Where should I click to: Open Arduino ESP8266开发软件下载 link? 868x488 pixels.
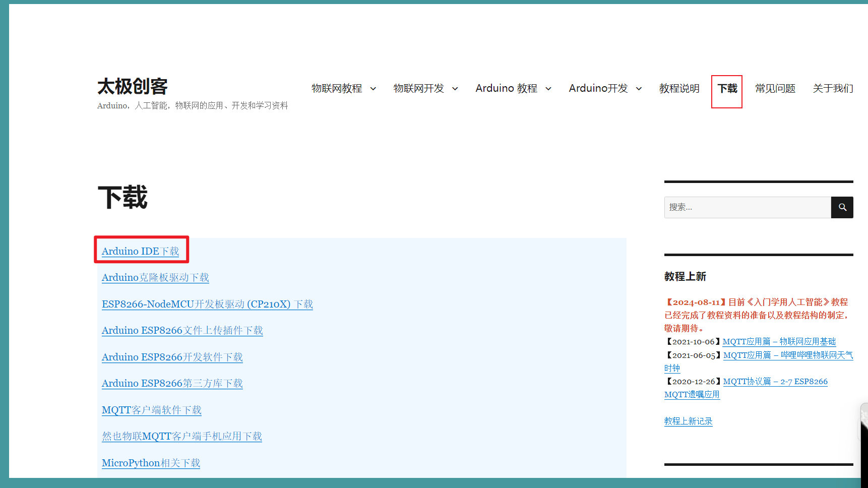click(x=172, y=357)
